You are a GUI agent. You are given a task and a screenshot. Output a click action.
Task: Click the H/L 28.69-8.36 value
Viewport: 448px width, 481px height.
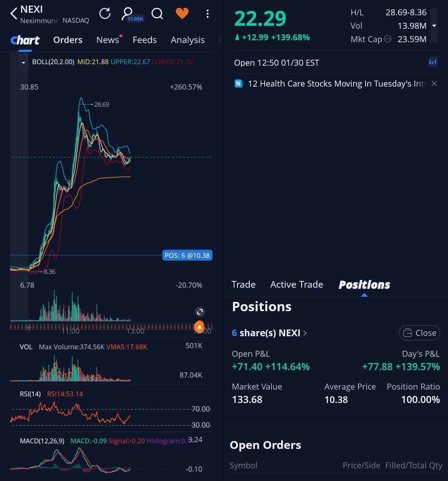tap(406, 12)
